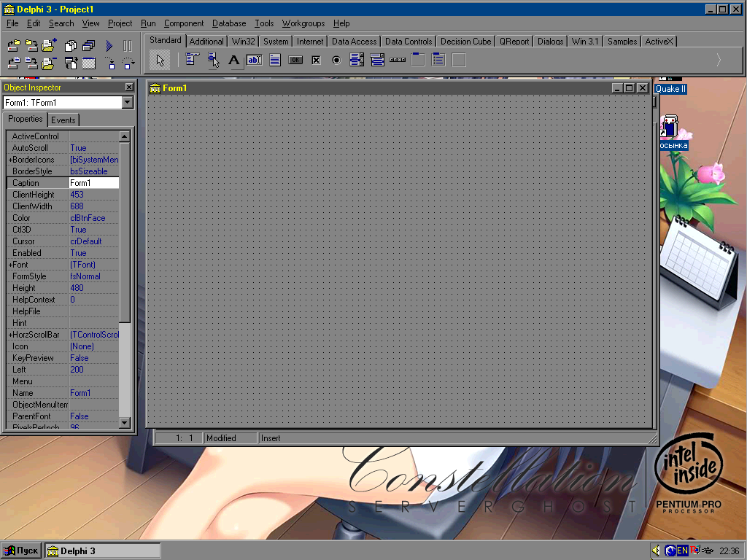Click the ClientWidth 688 value
The height and width of the screenshot is (560, 747).
[94, 206]
